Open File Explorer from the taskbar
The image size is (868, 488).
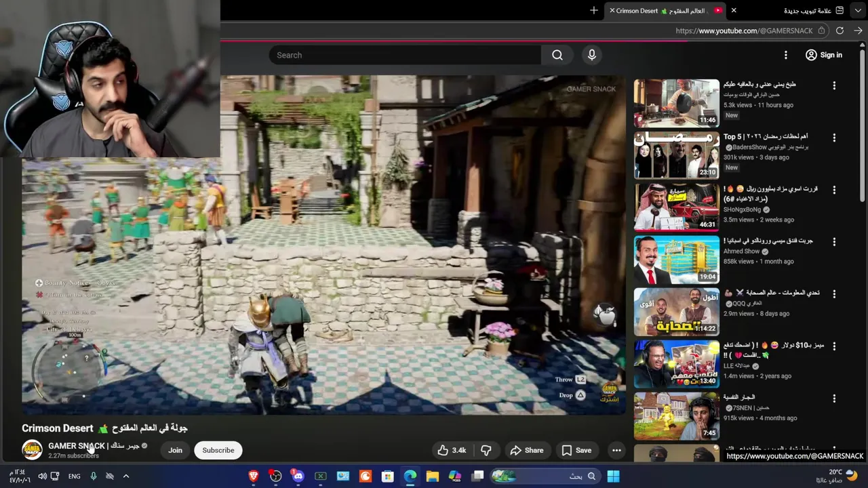point(433,476)
